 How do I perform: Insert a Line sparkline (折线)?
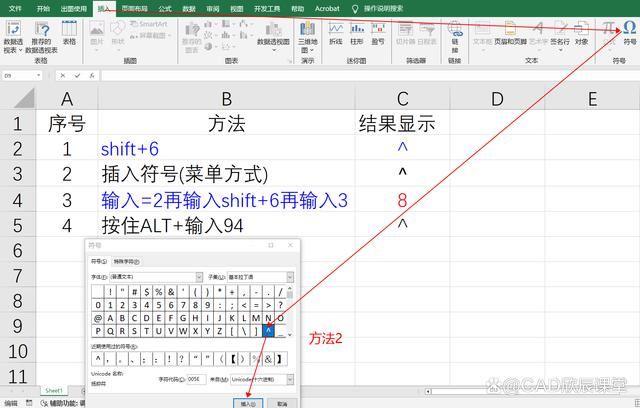coord(336,33)
